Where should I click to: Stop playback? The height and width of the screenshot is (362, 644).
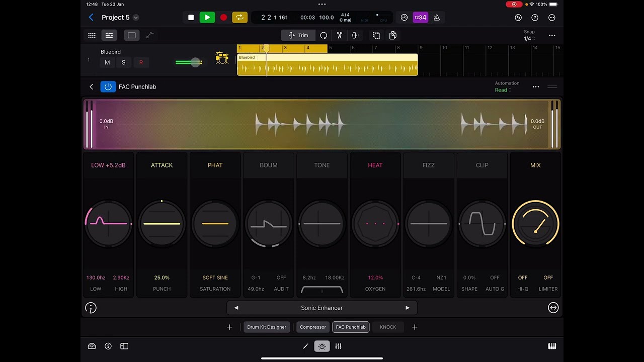[191, 18]
